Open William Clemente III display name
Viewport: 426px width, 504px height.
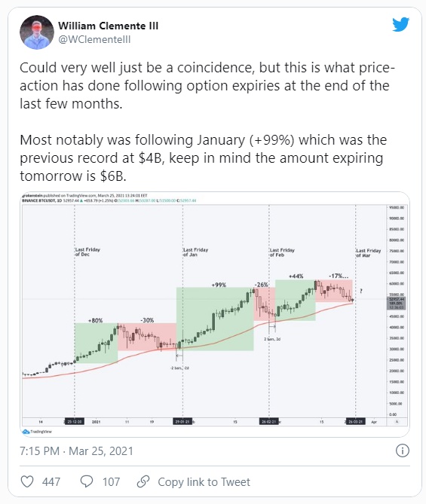[x=108, y=26]
